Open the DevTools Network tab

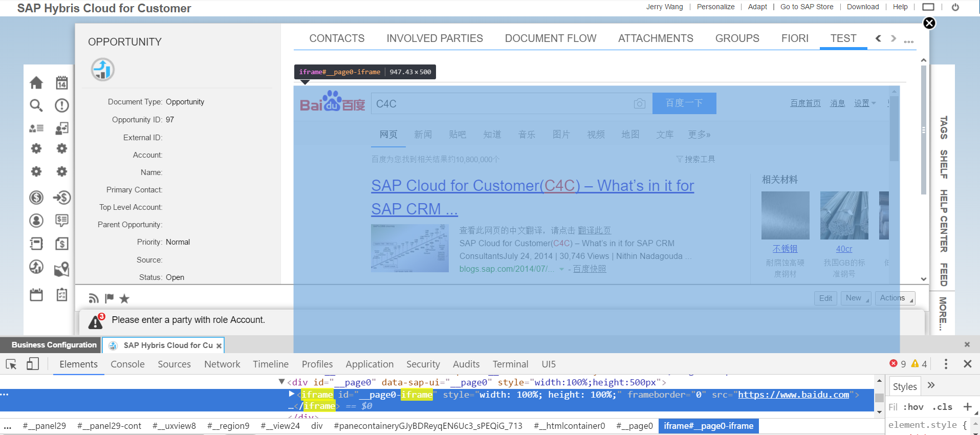tap(222, 364)
